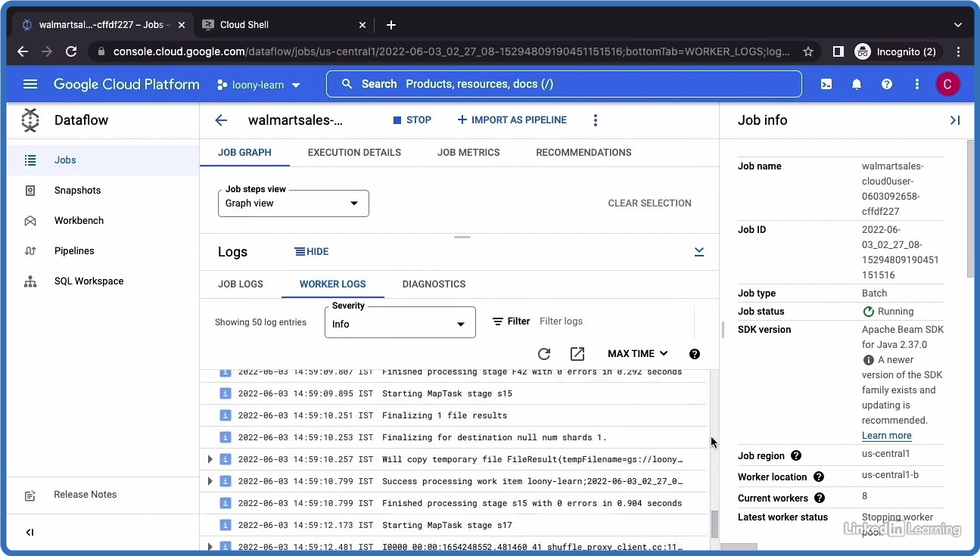Open job three-dot more actions menu
Image resolution: width=980 pixels, height=556 pixels.
[x=596, y=120]
